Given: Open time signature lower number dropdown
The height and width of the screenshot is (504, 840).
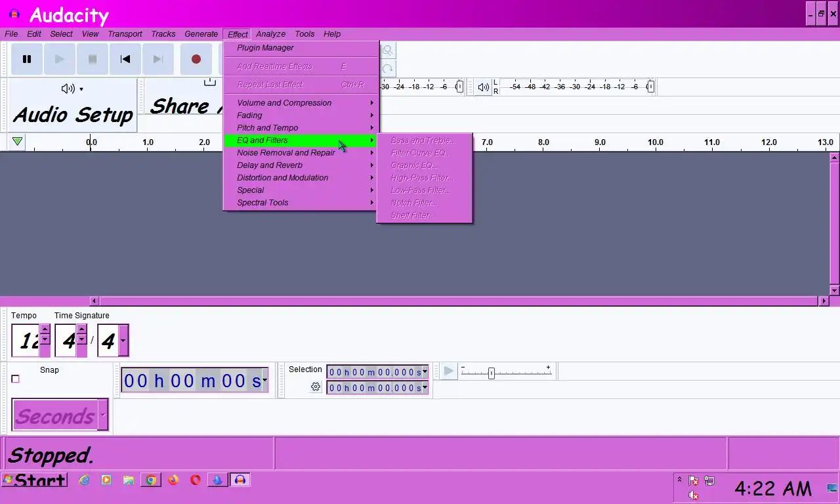Looking at the screenshot, I should [x=123, y=341].
